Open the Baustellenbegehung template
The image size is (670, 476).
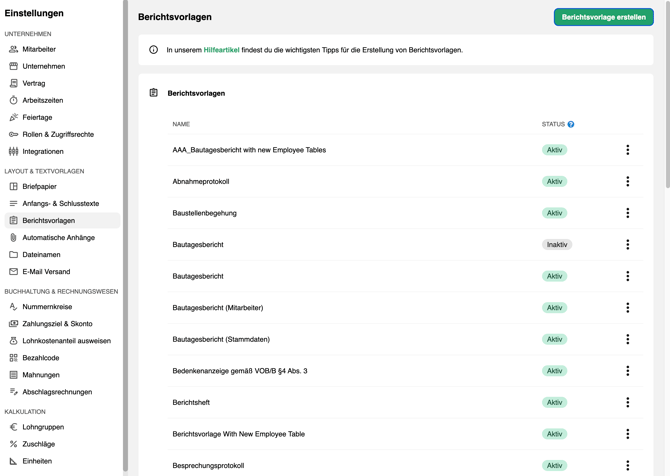(x=204, y=213)
